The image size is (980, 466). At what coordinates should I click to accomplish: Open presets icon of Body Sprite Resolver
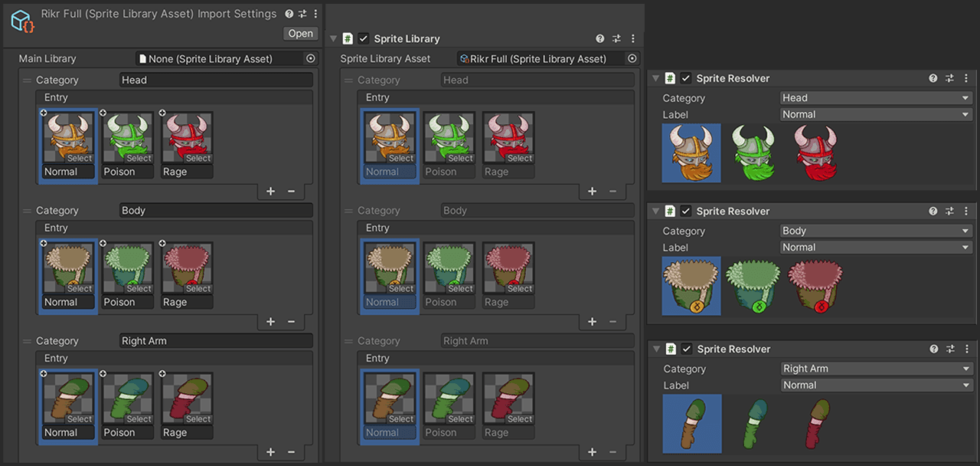[x=950, y=211]
